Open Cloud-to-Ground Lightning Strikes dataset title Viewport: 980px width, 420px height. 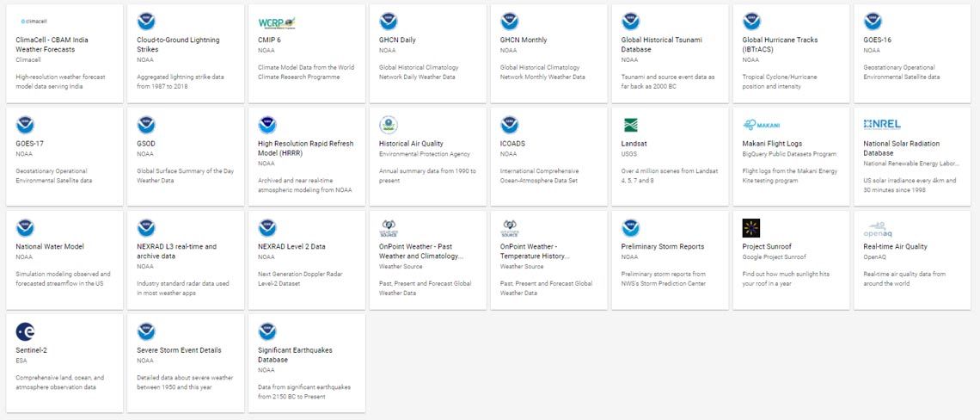point(178,45)
